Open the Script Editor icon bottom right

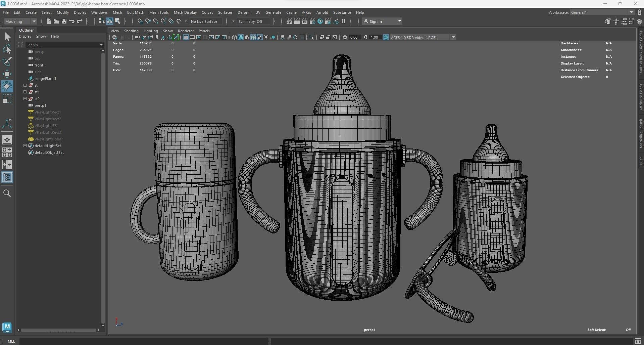tap(638, 341)
